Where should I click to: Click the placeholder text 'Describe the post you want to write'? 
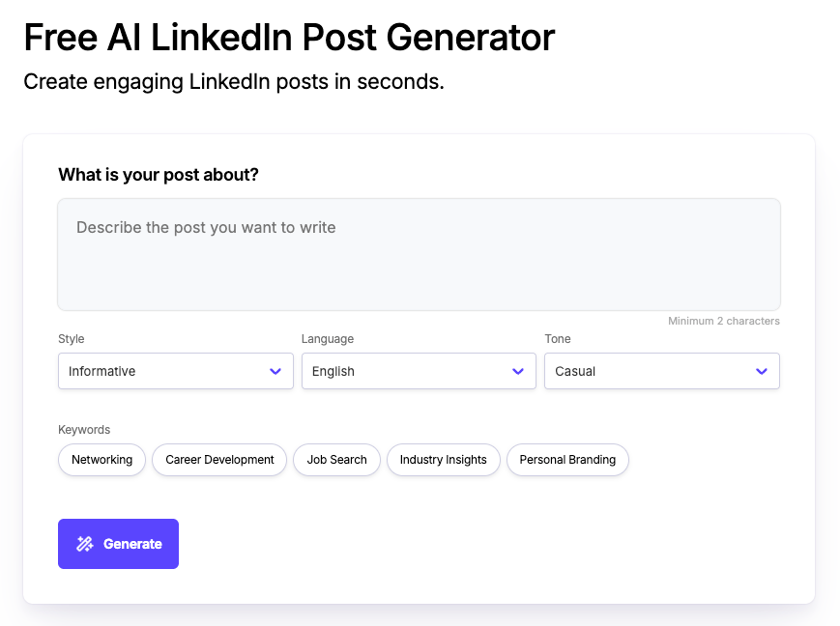pyautogui.click(x=205, y=227)
